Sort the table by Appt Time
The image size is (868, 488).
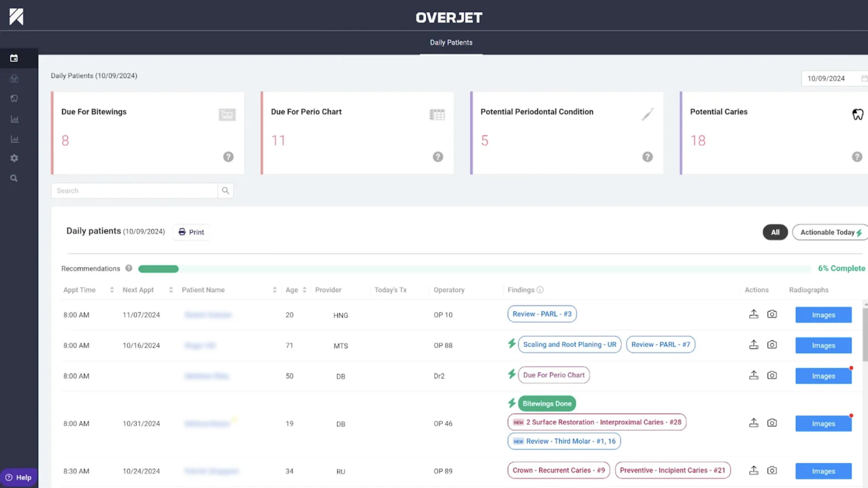click(112, 290)
